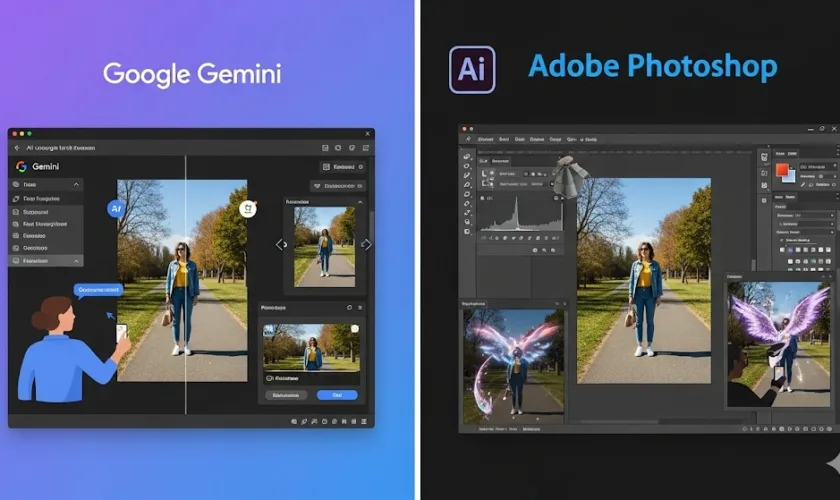Click the "Gemini" label next to the G logo
Image resolution: width=840 pixels, height=500 pixels.
click(x=46, y=167)
